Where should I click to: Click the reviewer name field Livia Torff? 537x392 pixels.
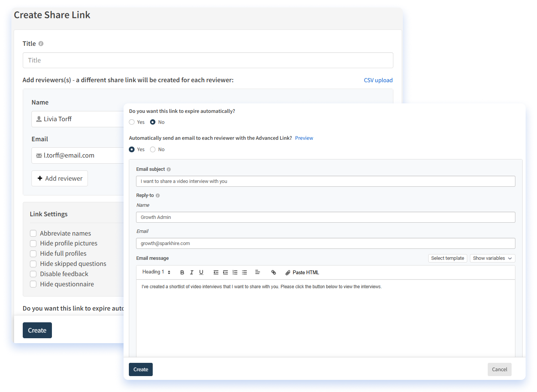78,119
